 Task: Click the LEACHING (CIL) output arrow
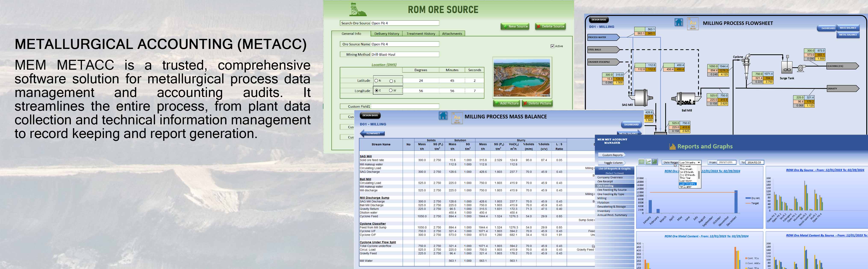[843, 66]
